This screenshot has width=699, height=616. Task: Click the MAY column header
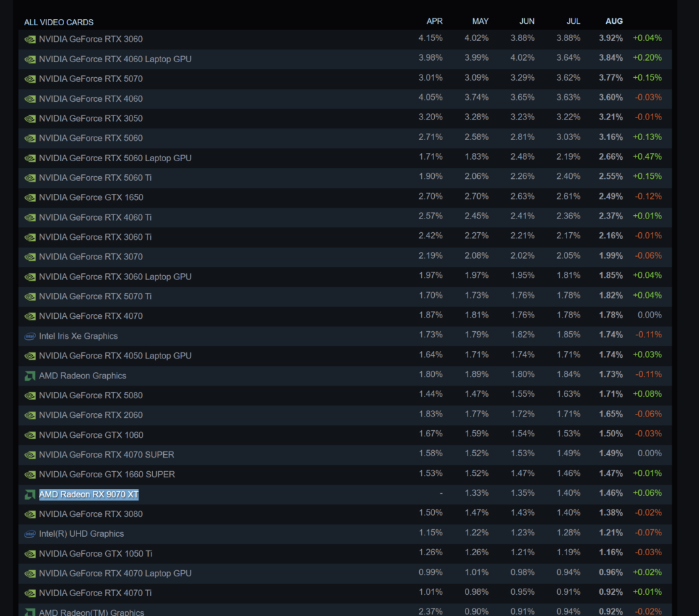tap(480, 21)
